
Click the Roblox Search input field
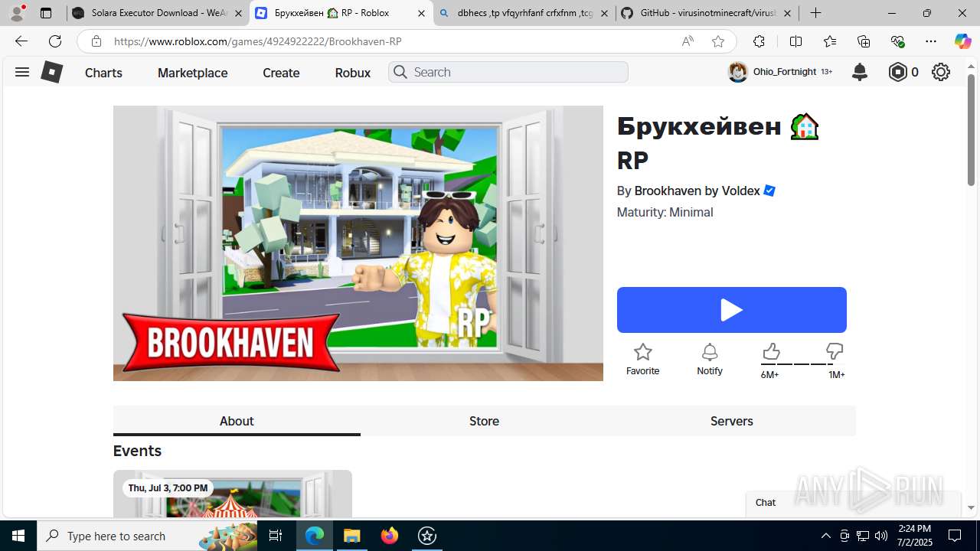tap(508, 72)
